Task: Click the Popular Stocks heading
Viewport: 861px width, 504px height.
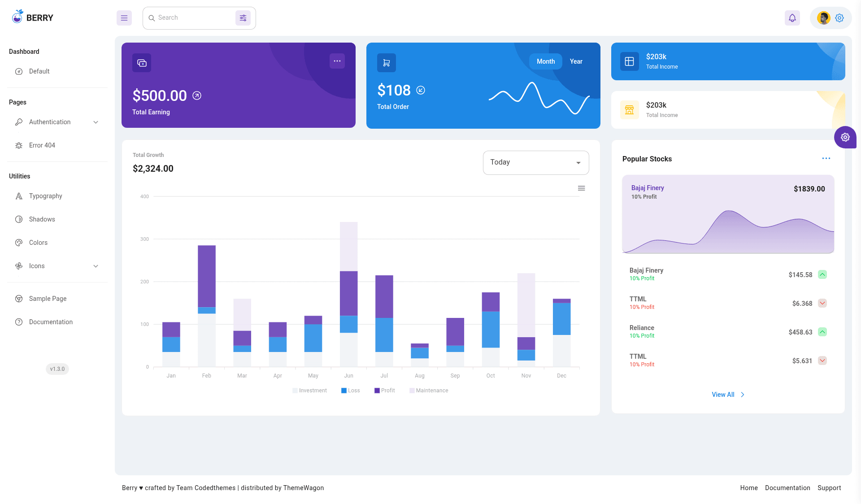Action: [x=647, y=159]
